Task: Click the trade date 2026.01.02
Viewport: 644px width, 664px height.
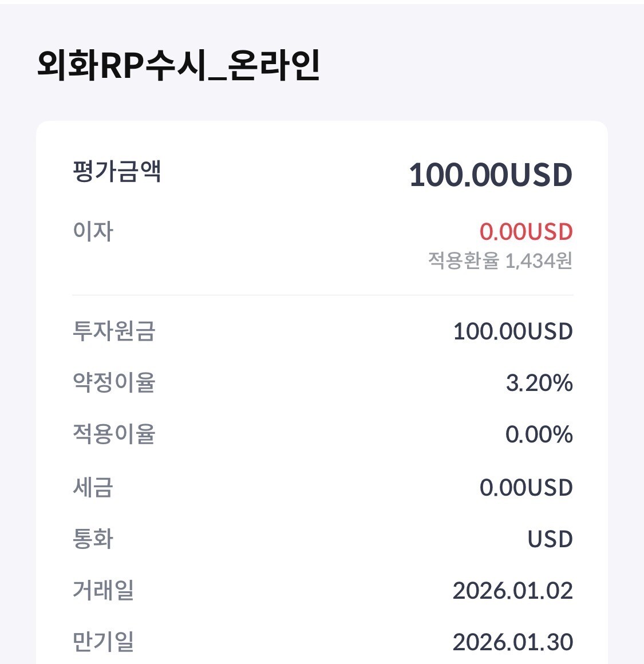Action: pyautogui.click(x=512, y=591)
